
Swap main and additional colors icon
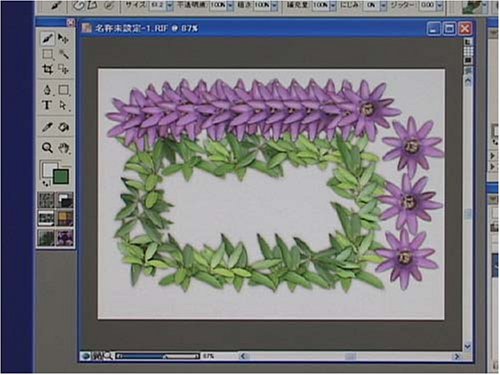coord(46,183)
